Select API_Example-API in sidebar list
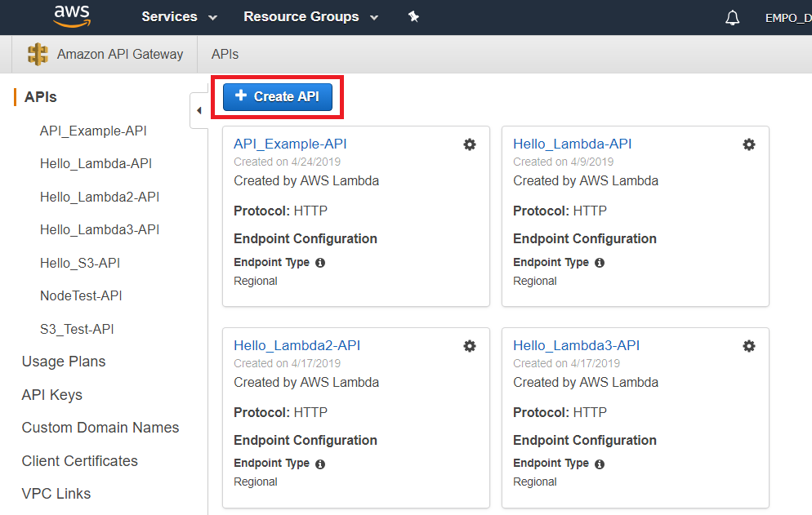812x515 pixels. pyautogui.click(x=93, y=131)
